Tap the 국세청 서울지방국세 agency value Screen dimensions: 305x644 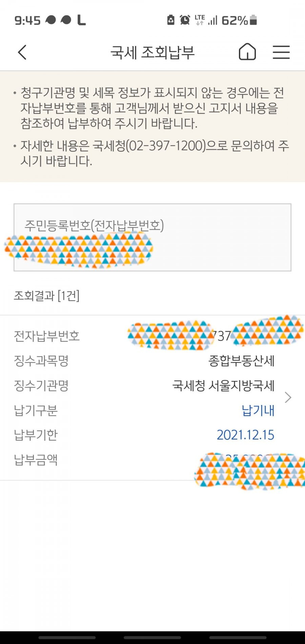coord(223,385)
